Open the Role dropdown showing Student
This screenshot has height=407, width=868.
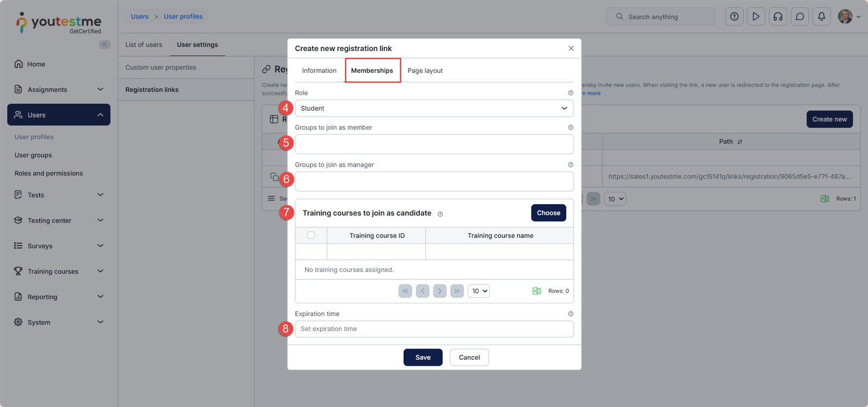pyautogui.click(x=434, y=109)
